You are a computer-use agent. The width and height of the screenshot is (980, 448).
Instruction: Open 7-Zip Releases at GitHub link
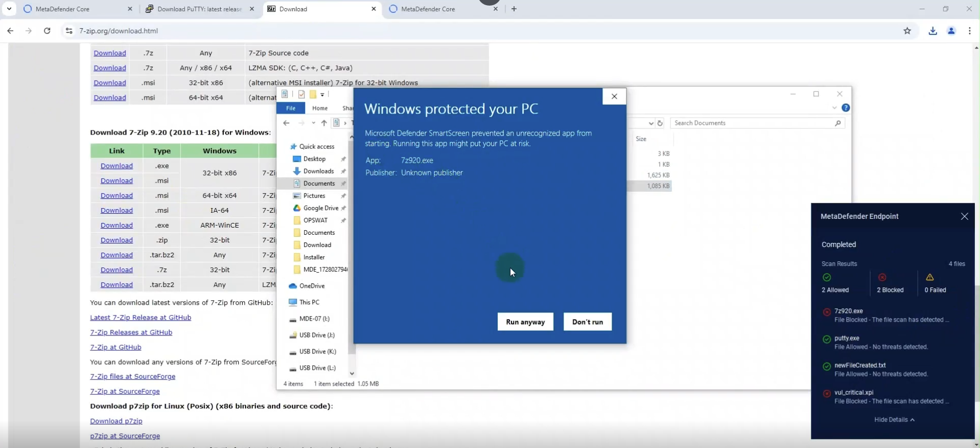[131, 332]
